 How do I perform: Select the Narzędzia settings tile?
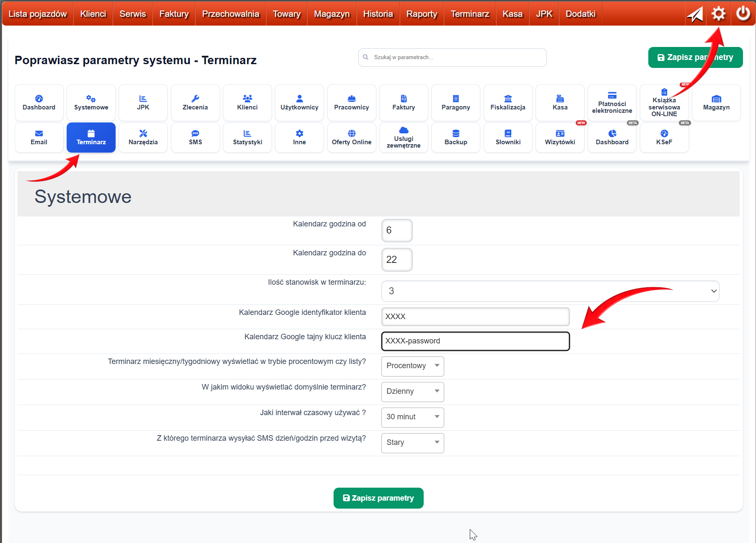[143, 138]
